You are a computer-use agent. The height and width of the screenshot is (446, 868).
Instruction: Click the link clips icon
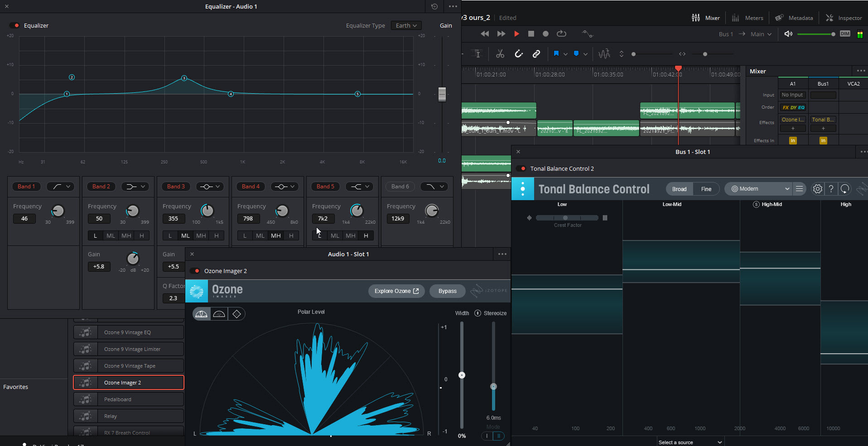(x=536, y=54)
